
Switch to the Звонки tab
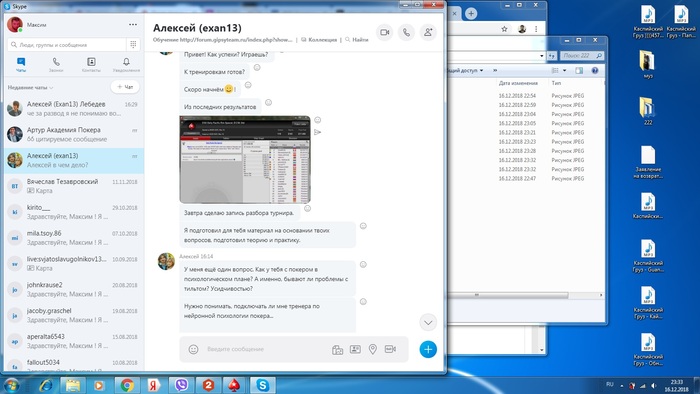pyautogui.click(x=56, y=65)
